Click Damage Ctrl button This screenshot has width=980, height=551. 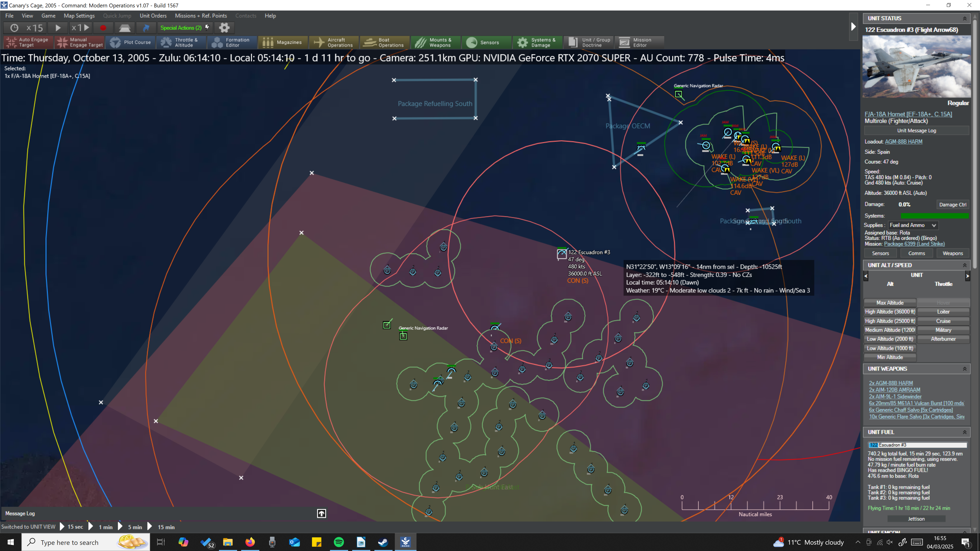pos(953,205)
